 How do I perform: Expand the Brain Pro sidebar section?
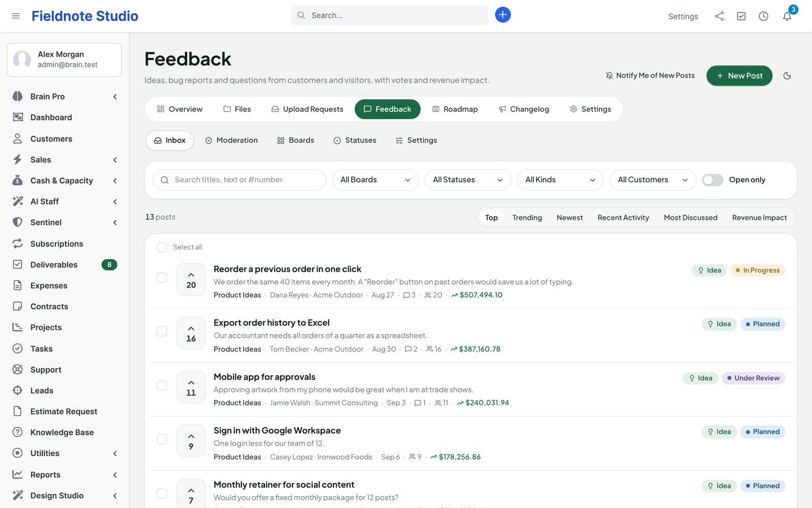64,97
